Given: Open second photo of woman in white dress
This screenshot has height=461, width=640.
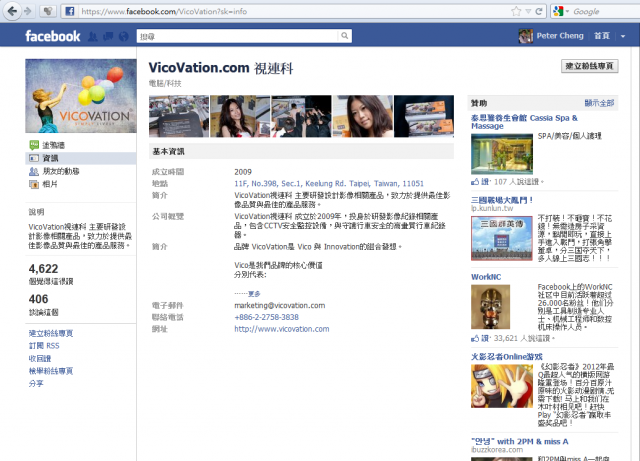Looking at the screenshot, I should [x=240, y=116].
